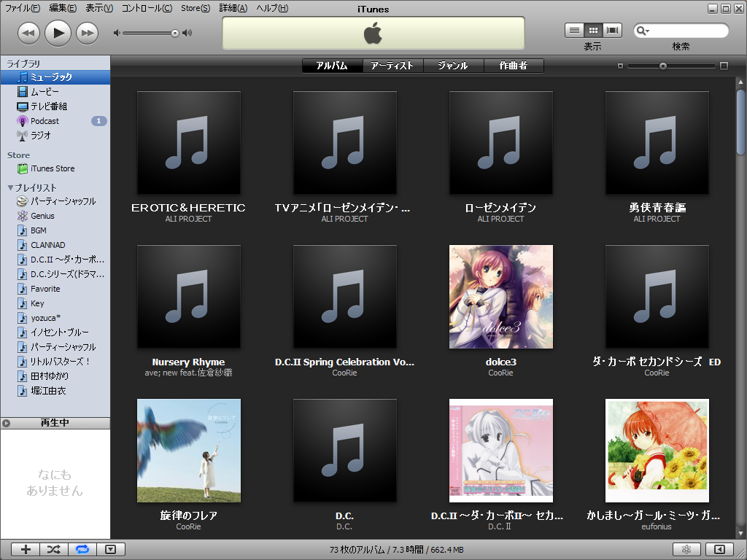
Task: Open the D.C.シリーズ(ドラマ playlist
Action: tap(55, 274)
